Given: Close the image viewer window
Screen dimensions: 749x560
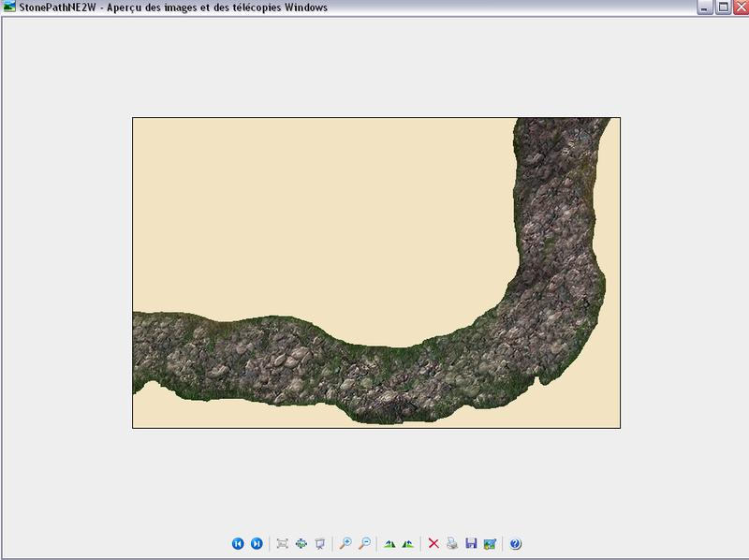Looking at the screenshot, I should click(x=742, y=7).
